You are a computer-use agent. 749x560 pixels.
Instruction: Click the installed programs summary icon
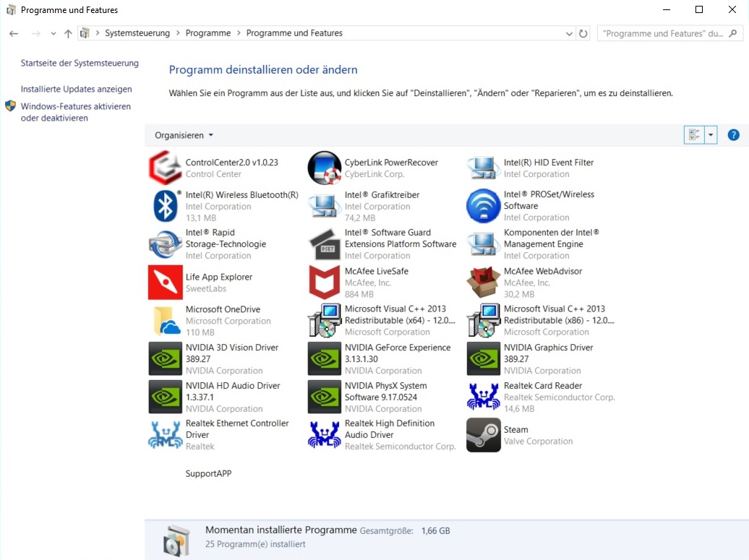coord(176,540)
